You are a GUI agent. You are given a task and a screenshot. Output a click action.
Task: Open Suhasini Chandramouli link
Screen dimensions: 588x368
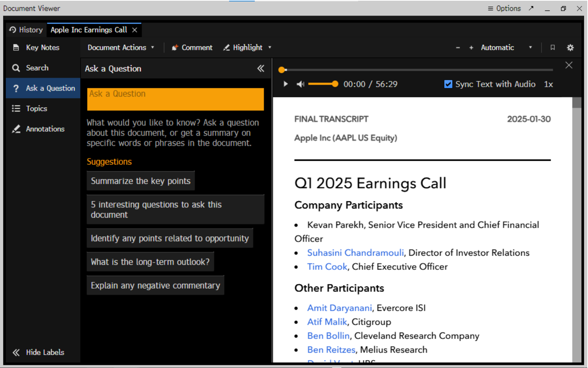click(355, 253)
